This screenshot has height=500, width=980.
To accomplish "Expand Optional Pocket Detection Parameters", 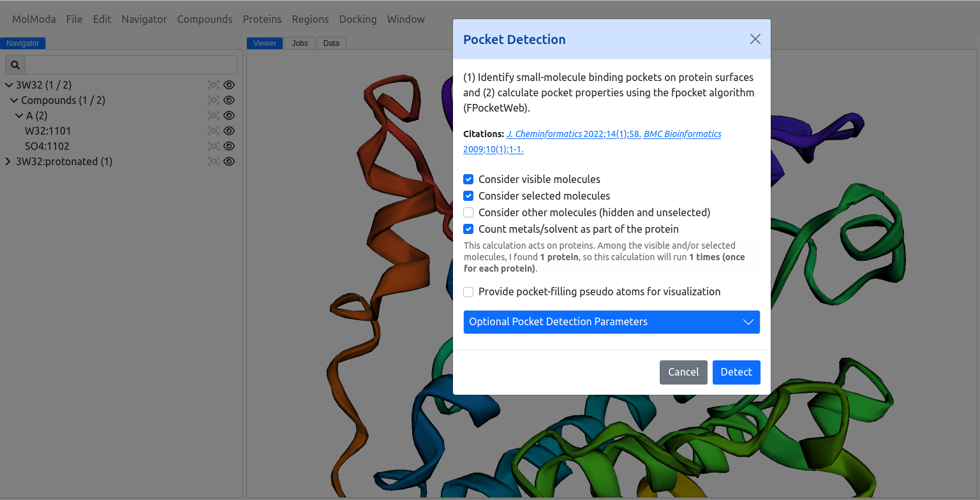I will [x=611, y=322].
